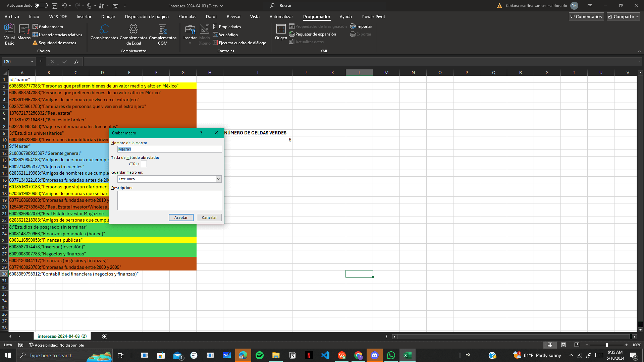644x362 pixels.
Task: Switch to the Datos ribbon tab
Action: click(x=211, y=16)
